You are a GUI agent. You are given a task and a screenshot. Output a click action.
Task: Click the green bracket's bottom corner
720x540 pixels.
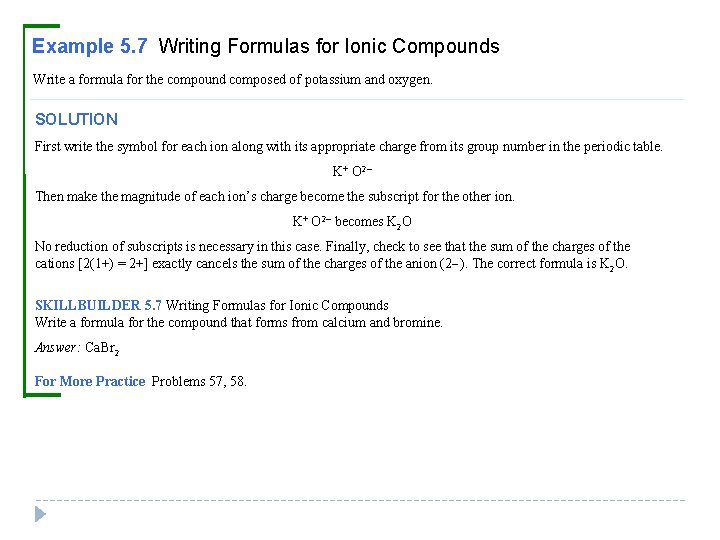pos(27,394)
